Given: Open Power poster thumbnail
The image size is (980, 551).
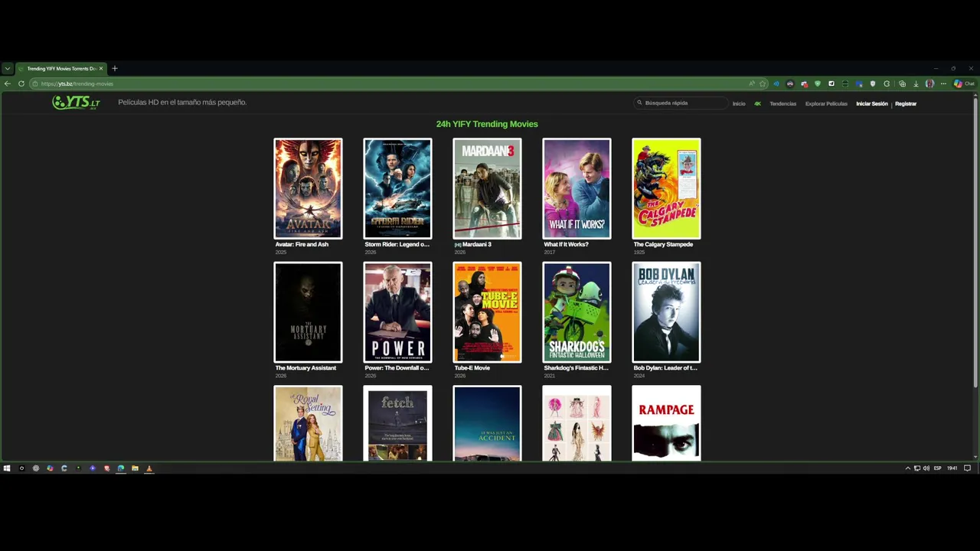Looking at the screenshot, I should click(x=397, y=312).
